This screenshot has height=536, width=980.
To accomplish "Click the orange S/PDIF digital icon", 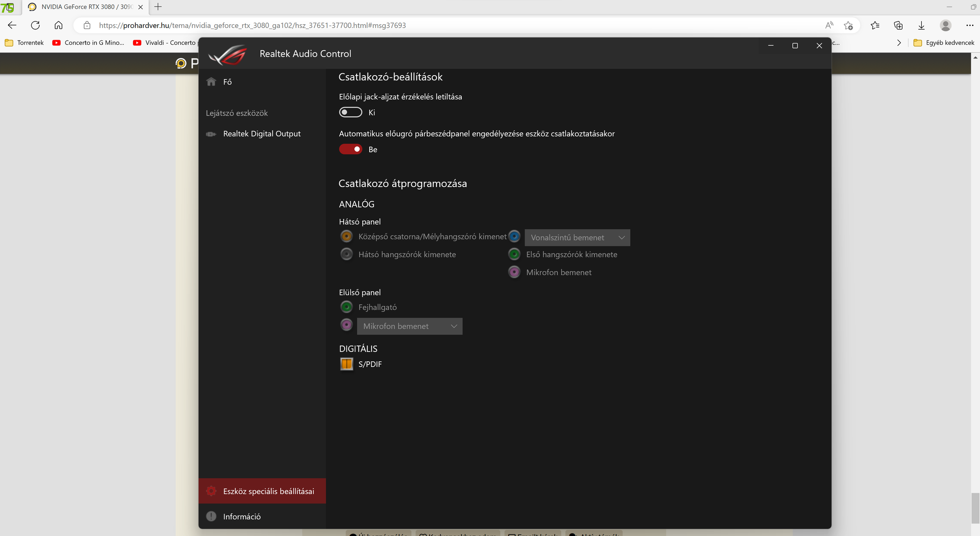I will [x=346, y=364].
